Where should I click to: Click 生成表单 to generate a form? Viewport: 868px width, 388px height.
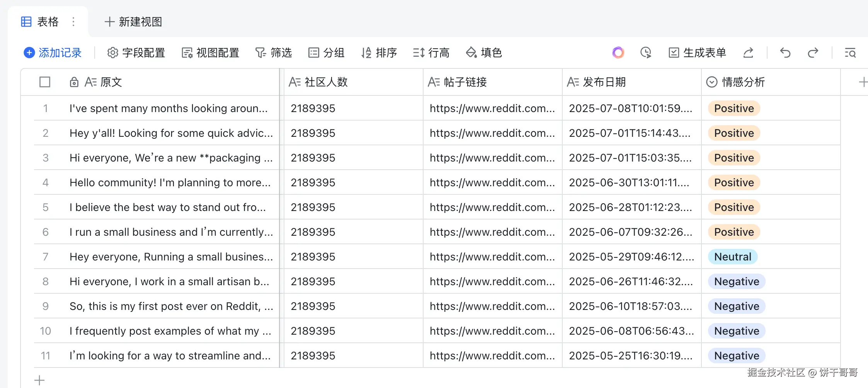(x=698, y=53)
